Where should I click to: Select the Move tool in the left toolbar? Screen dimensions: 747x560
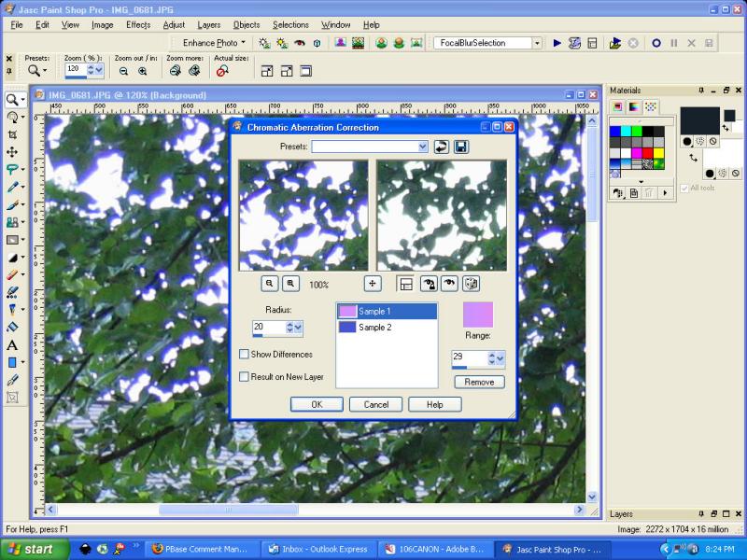(x=12, y=152)
